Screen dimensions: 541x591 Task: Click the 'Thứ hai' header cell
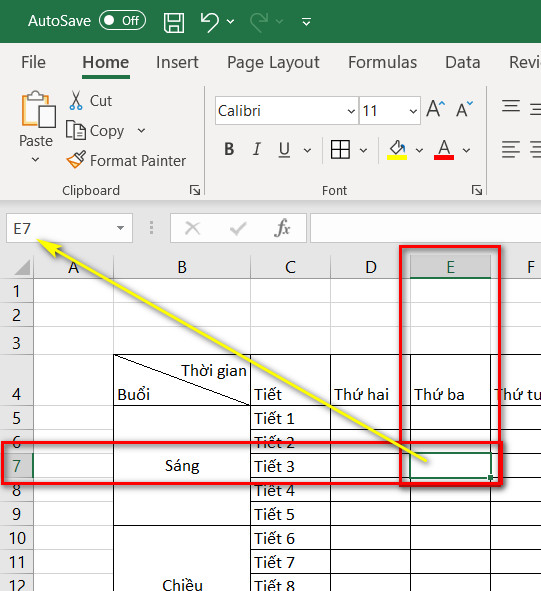[x=370, y=380]
